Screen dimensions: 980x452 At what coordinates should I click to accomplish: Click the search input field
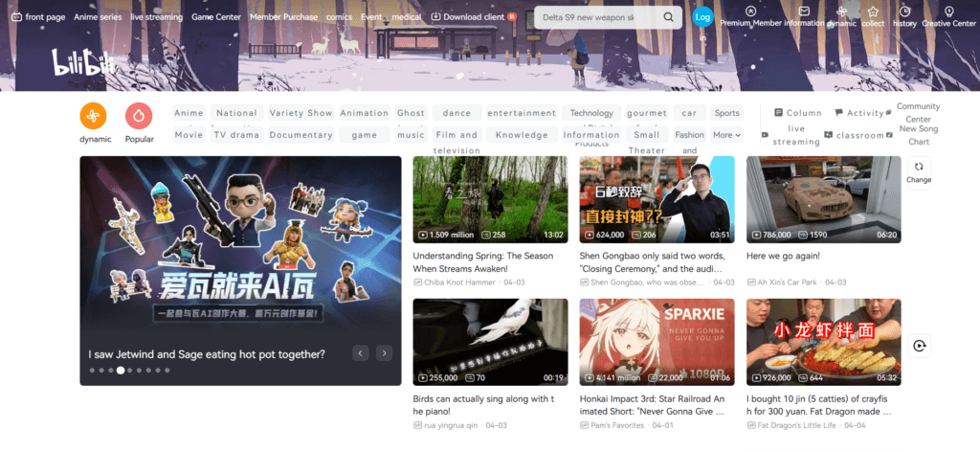point(597,17)
